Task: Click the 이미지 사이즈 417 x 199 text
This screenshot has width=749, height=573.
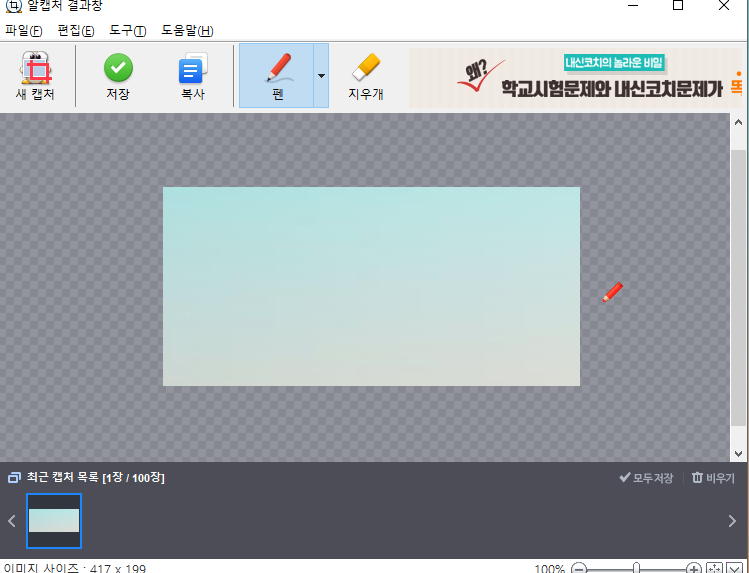Action: click(x=75, y=568)
